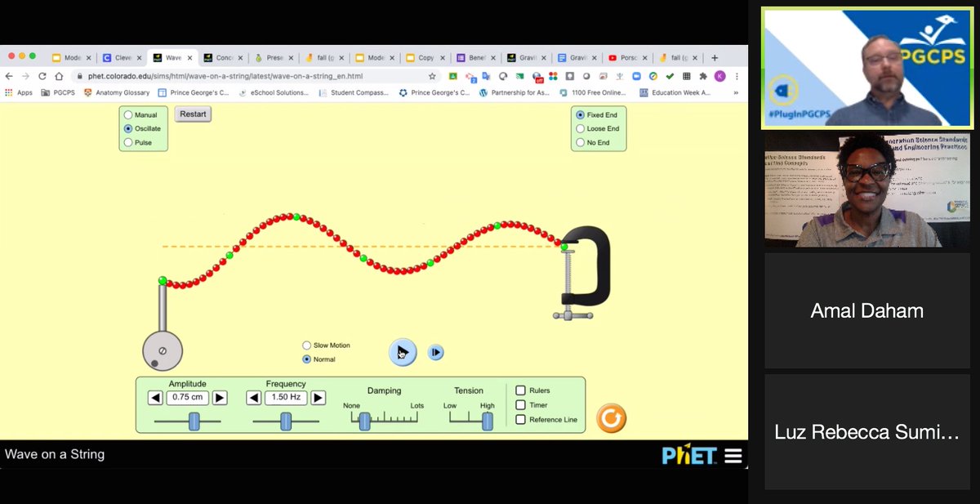Screen dimensions: 980x504
Task: Select the Fixed End option
Action: (x=581, y=115)
